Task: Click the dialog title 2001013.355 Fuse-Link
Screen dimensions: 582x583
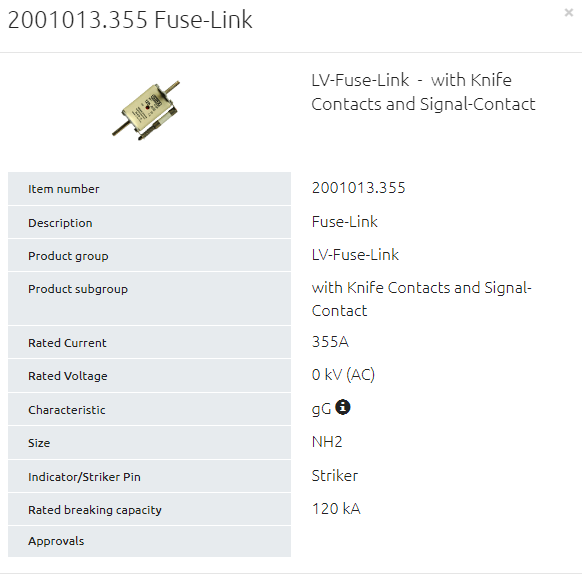Action: tap(130, 19)
